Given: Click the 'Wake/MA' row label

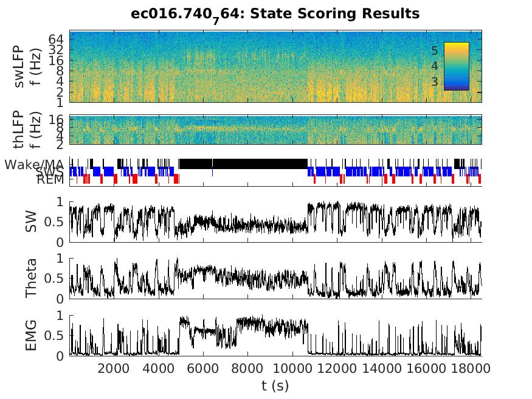Looking at the screenshot, I should [x=34, y=164].
